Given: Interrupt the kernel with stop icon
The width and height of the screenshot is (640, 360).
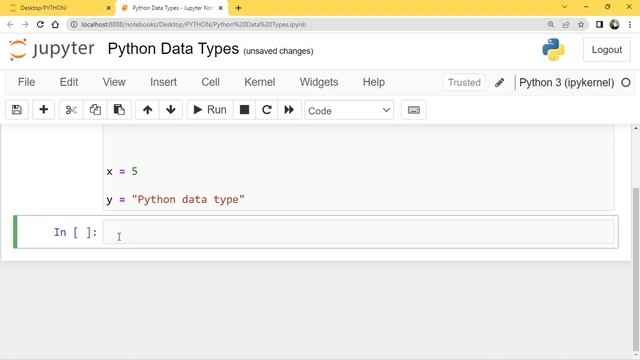Looking at the screenshot, I should coord(244,110).
